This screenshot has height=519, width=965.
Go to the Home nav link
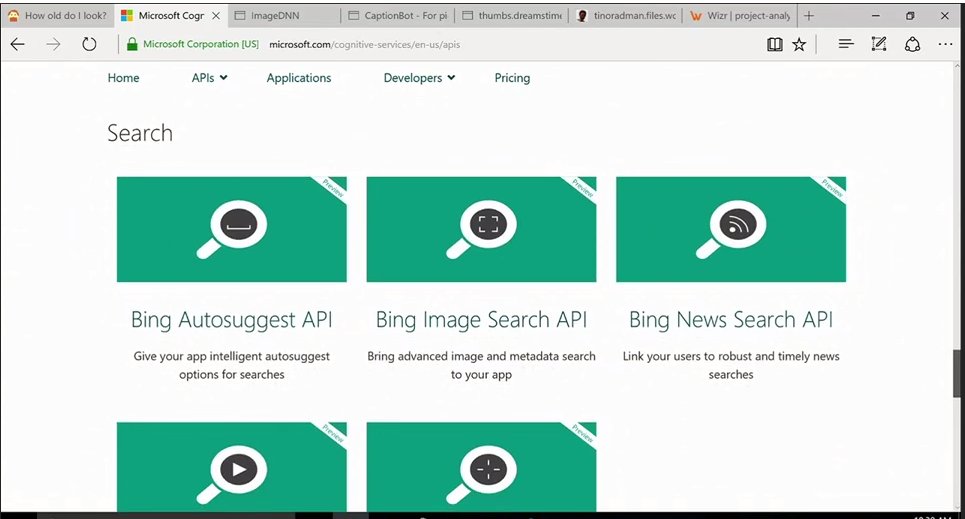[x=123, y=78]
